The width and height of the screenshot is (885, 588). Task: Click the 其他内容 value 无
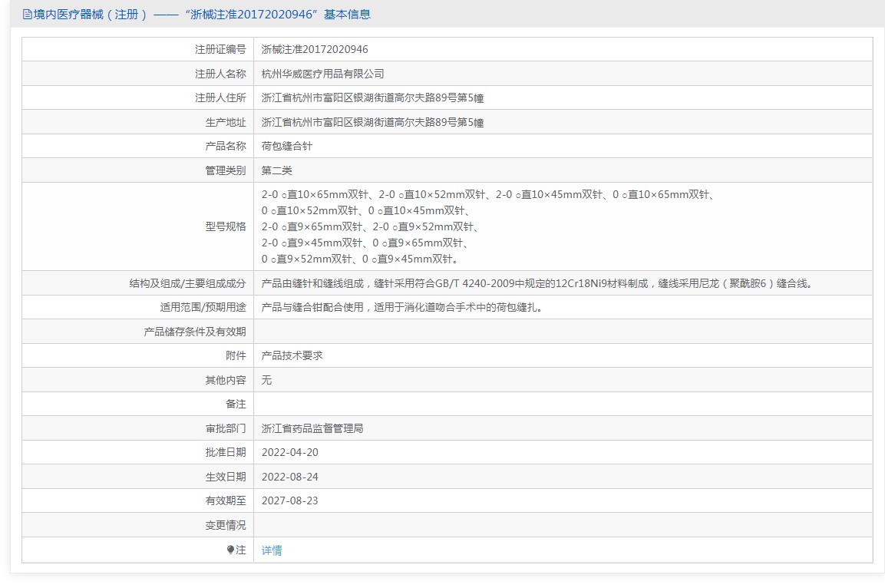266,380
